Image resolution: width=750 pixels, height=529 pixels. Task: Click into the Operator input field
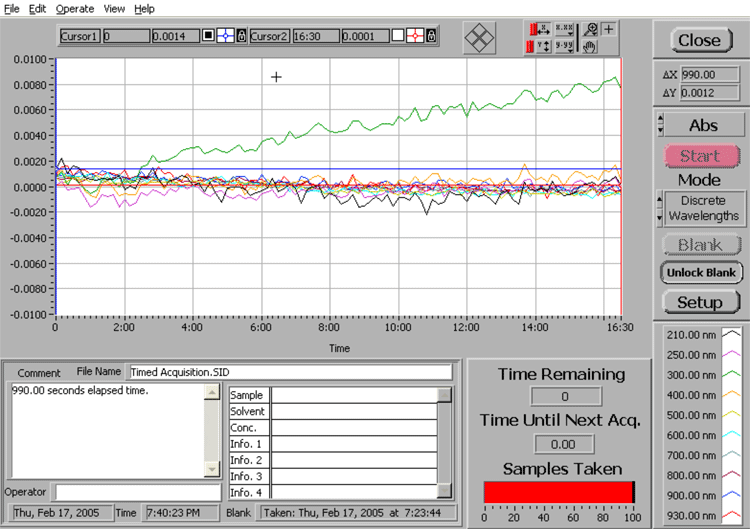pyautogui.click(x=137, y=492)
